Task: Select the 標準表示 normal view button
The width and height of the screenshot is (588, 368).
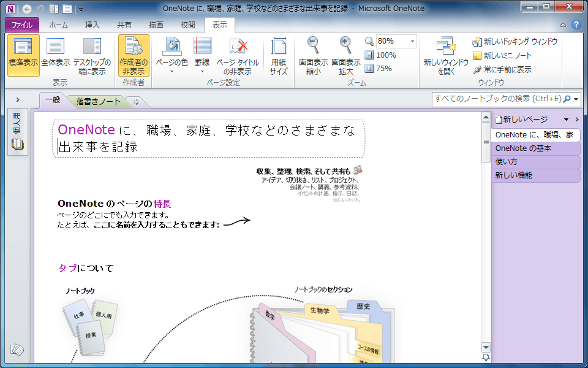Action: pyautogui.click(x=23, y=56)
